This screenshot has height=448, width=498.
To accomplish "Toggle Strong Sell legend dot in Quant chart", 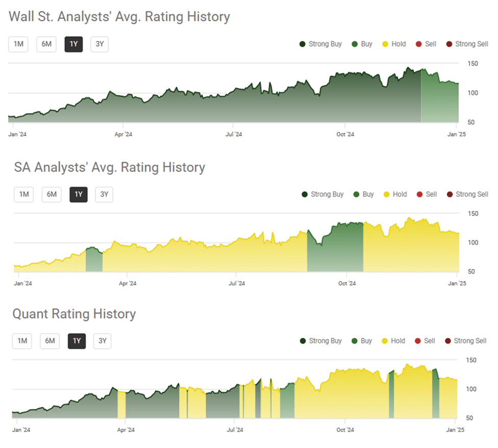I will pyautogui.click(x=447, y=341).
